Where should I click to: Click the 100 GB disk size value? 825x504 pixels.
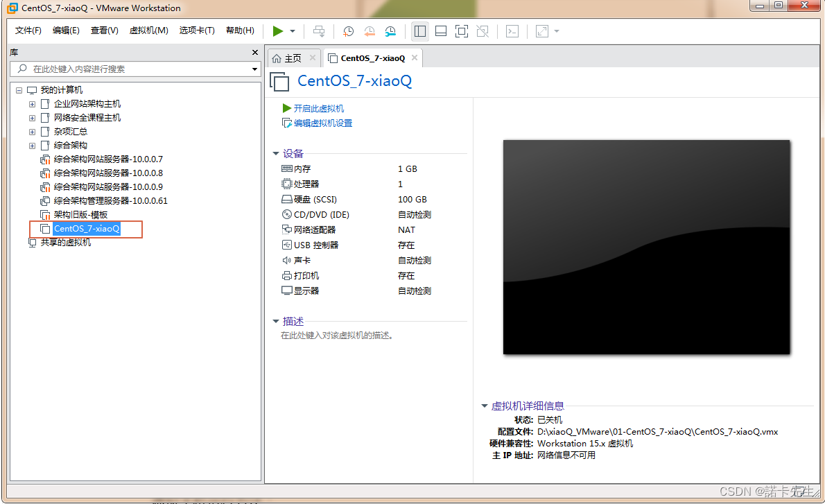(412, 200)
